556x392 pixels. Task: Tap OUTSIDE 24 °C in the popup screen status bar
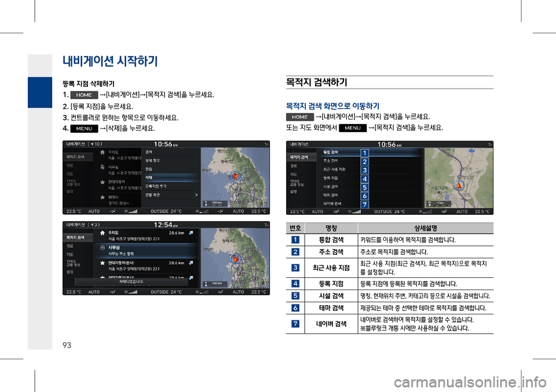[x=166, y=211]
